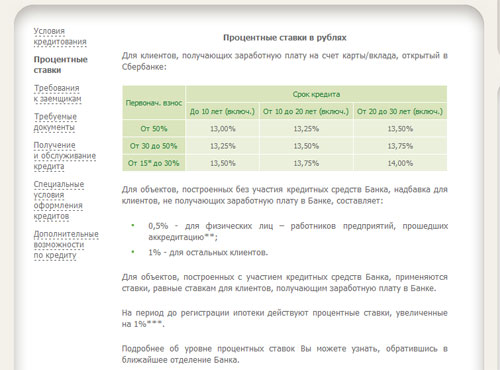This screenshot has height=370, width=500.
Task: Click the 13,00% rate cell
Action: (x=222, y=129)
